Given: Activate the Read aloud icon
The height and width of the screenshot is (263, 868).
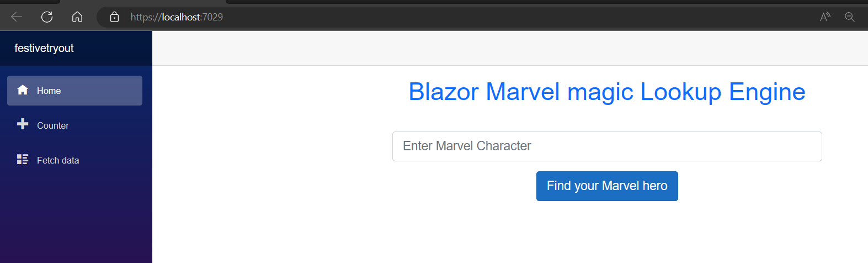Looking at the screenshot, I should coord(825,17).
